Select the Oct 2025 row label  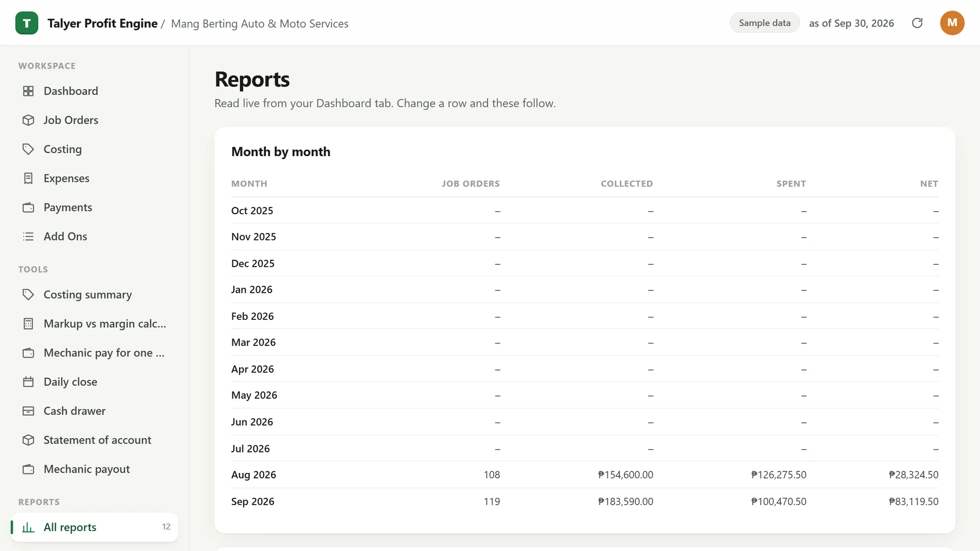(252, 211)
